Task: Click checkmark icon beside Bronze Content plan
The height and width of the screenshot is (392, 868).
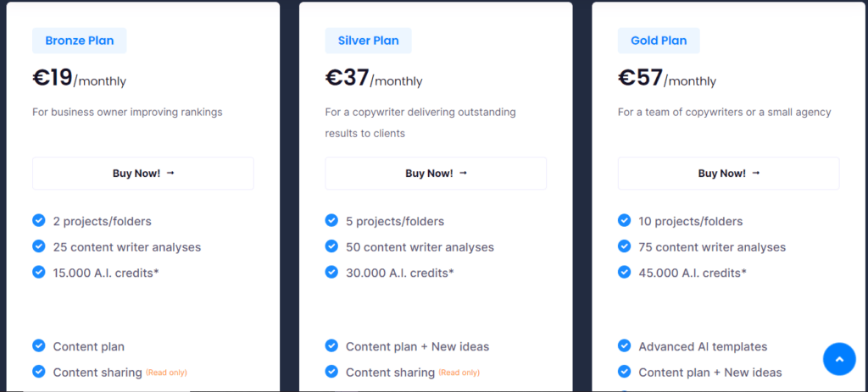Action: coord(39,346)
